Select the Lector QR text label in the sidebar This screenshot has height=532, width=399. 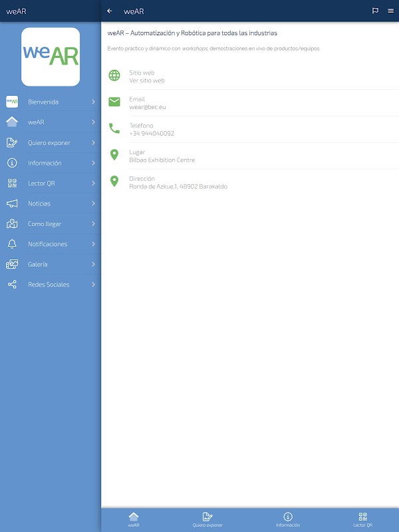tap(41, 184)
